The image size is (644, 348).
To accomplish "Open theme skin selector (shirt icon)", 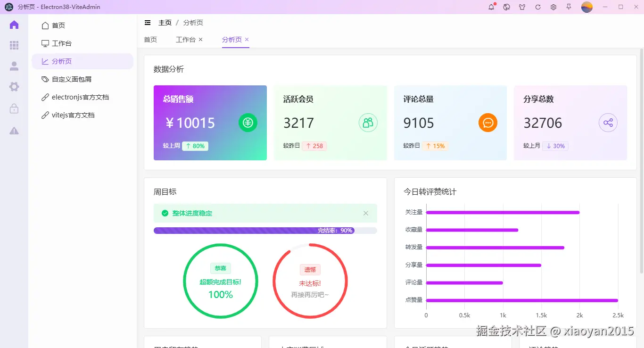I will tap(522, 7).
